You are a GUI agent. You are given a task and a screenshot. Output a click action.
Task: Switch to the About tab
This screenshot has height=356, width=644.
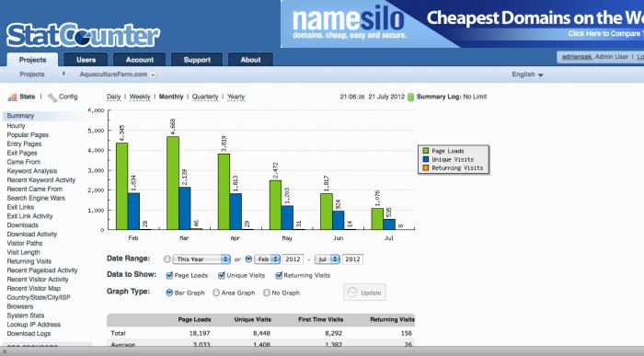tap(250, 60)
